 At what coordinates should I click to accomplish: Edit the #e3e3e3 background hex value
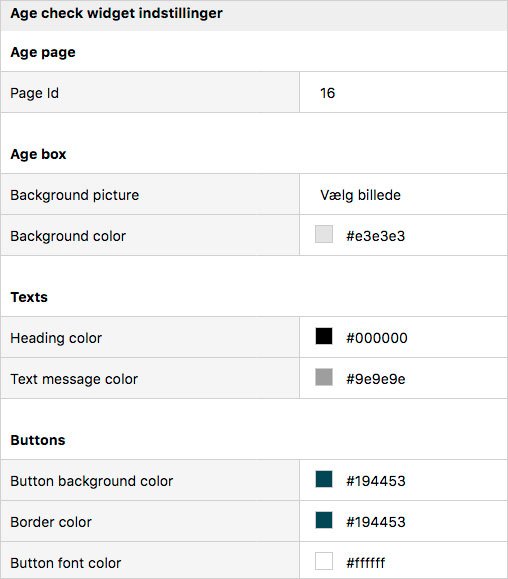[x=375, y=236]
